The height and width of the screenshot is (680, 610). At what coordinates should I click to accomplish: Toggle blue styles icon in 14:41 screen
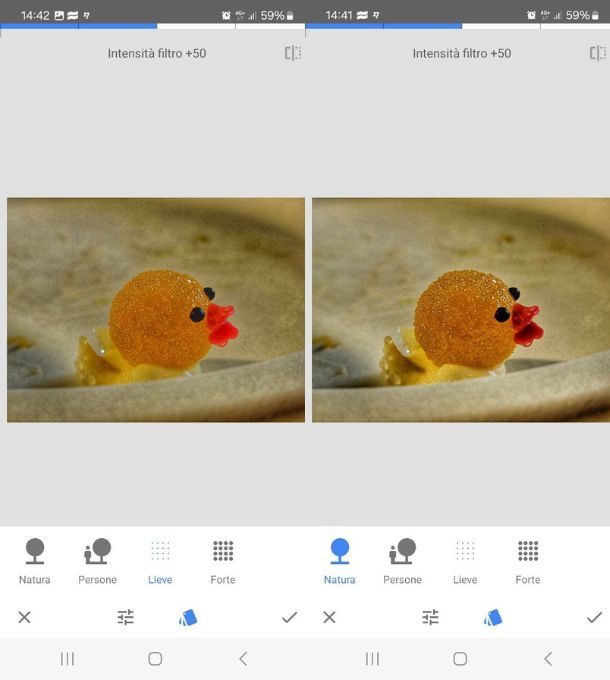click(x=492, y=617)
